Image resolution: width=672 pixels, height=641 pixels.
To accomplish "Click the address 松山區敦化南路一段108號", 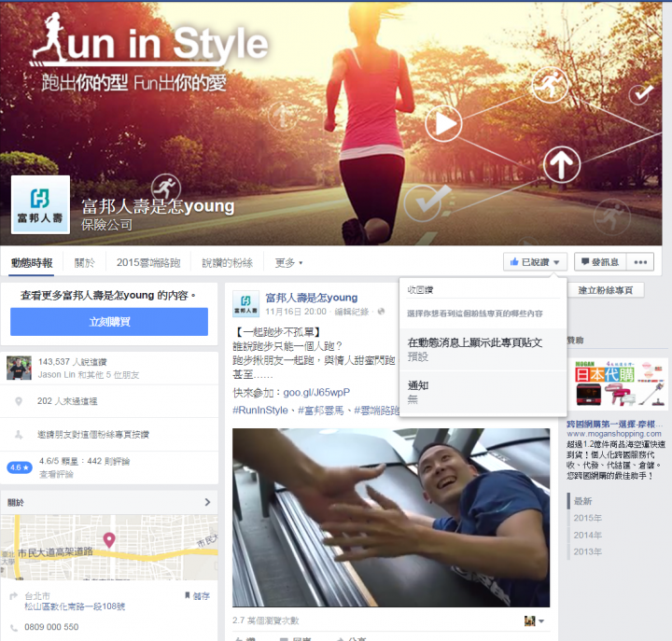I will click(x=75, y=606).
